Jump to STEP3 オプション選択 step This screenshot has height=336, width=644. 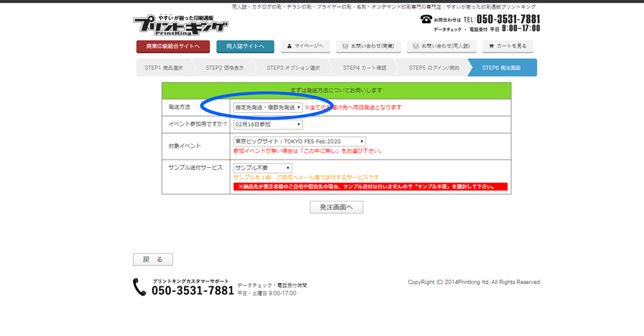293,68
